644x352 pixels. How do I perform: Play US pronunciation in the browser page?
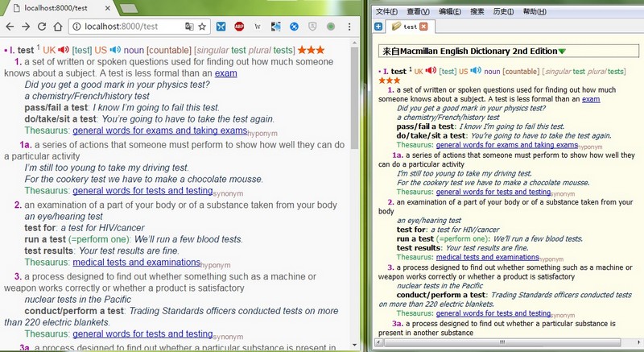point(115,50)
